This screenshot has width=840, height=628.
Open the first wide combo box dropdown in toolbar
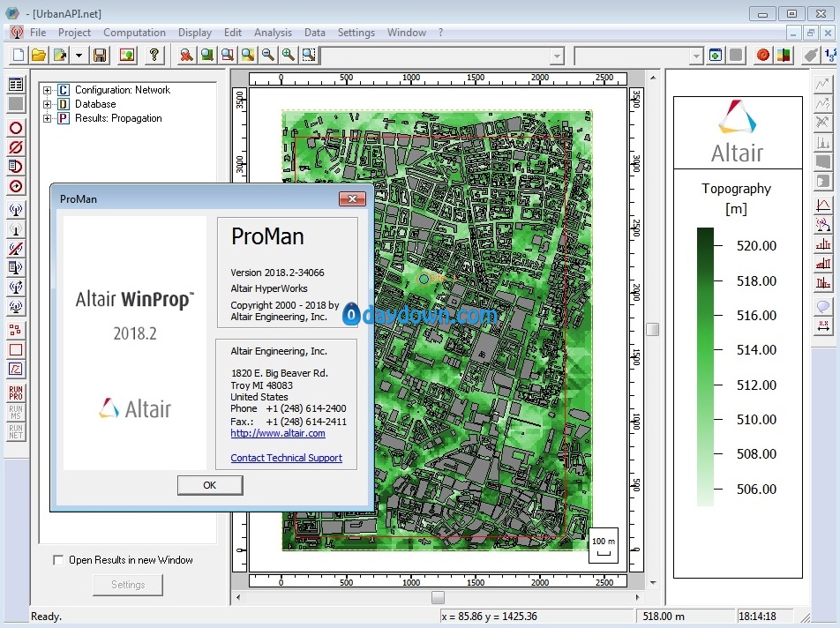click(557, 56)
